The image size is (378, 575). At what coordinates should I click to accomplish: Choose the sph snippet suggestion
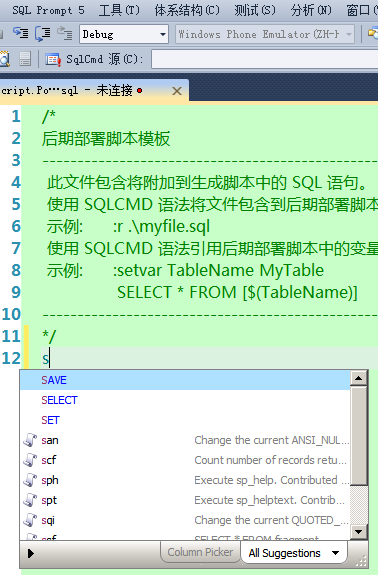(x=185, y=480)
